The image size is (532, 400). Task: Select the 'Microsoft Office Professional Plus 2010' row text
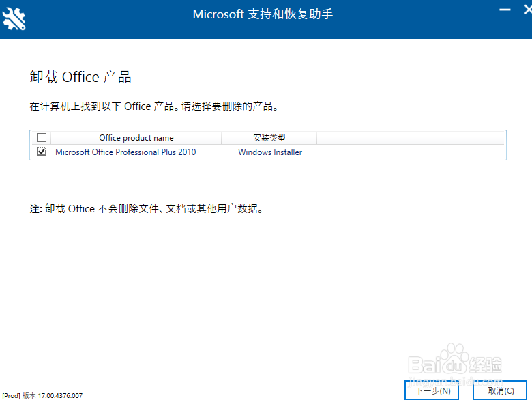pos(125,152)
